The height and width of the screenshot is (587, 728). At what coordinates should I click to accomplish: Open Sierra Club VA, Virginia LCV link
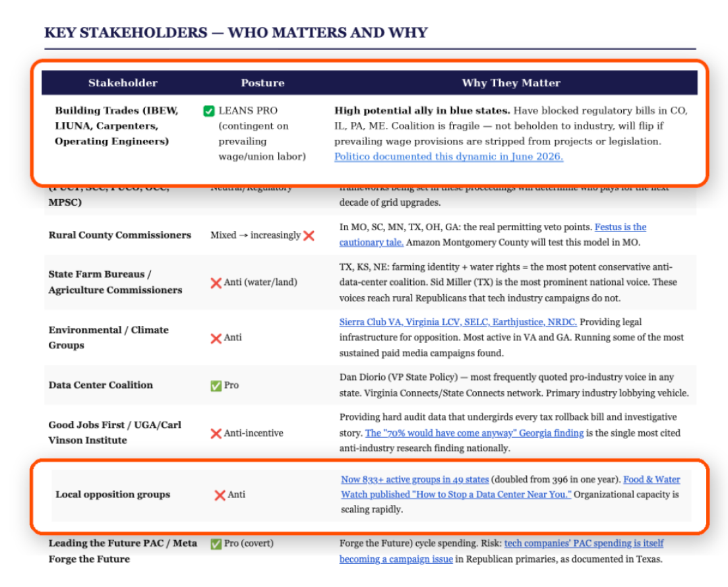tap(458, 322)
